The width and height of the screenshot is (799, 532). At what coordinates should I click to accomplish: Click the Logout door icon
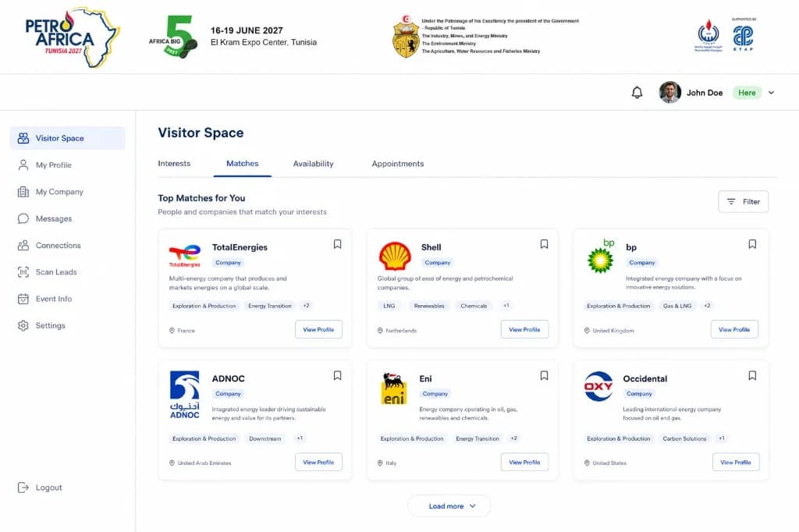pos(23,488)
